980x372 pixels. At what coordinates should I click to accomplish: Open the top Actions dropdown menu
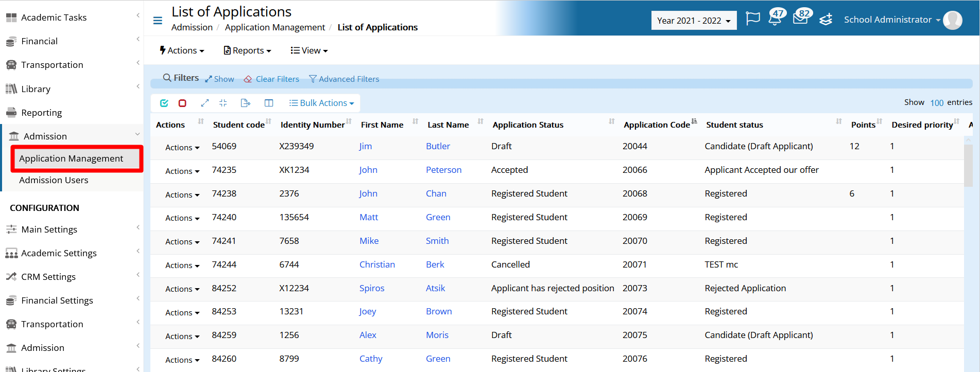[182, 50]
